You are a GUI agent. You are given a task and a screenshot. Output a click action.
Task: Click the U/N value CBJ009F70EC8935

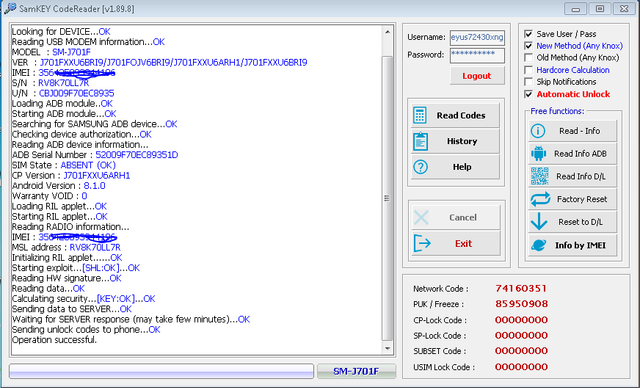(77, 93)
